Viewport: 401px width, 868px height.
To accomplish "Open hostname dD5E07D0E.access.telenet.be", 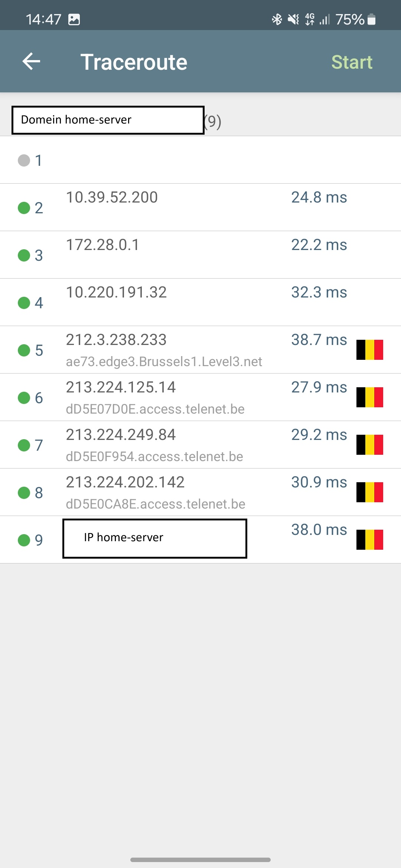I will (x=155, y=409).
